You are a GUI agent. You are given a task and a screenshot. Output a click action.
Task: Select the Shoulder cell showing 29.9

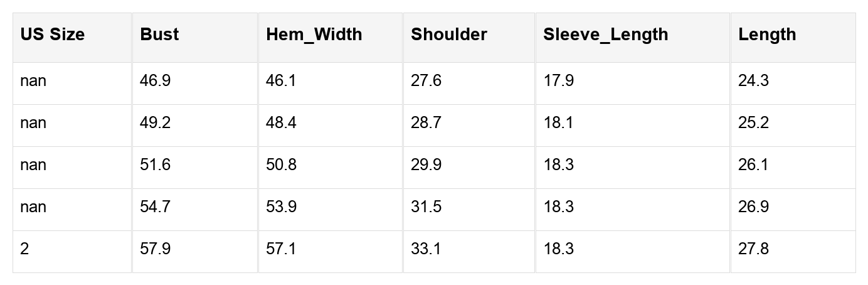coord(426,165)
